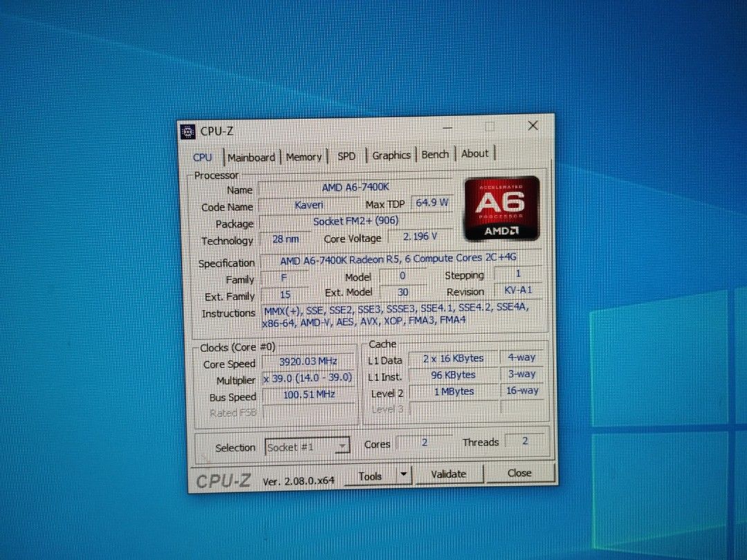View the Graphics tab
Screen dimensions: 747x560
391,155
